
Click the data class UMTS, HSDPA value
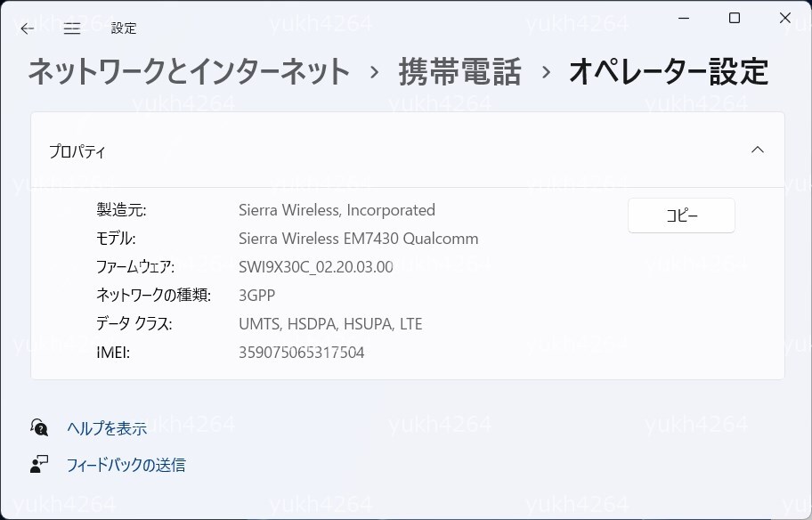[330, 324]
